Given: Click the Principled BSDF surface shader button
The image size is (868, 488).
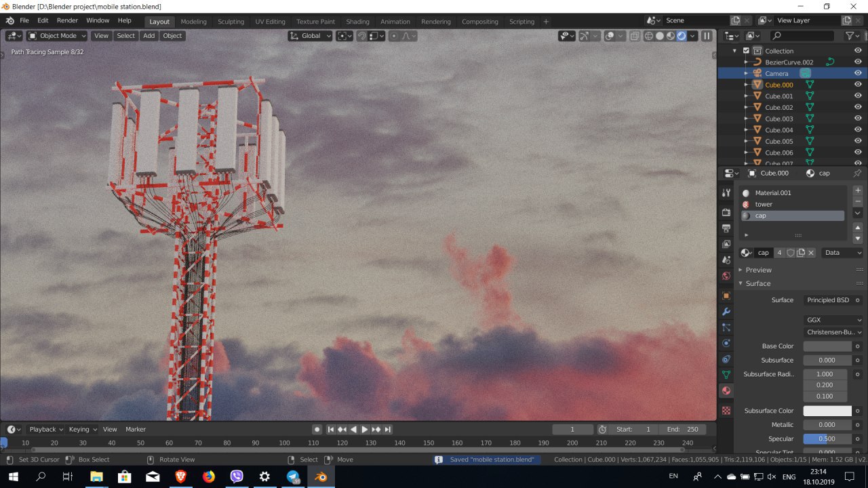Looking at the screenshot, I should tap(828, 300).
